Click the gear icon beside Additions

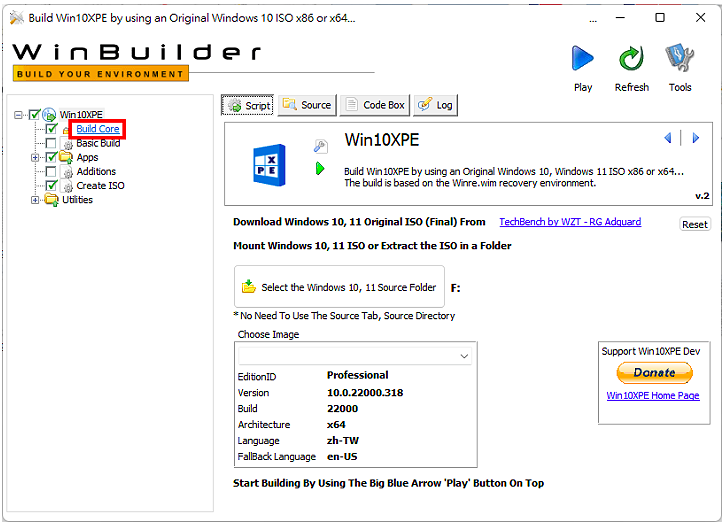tap(68, 173)
